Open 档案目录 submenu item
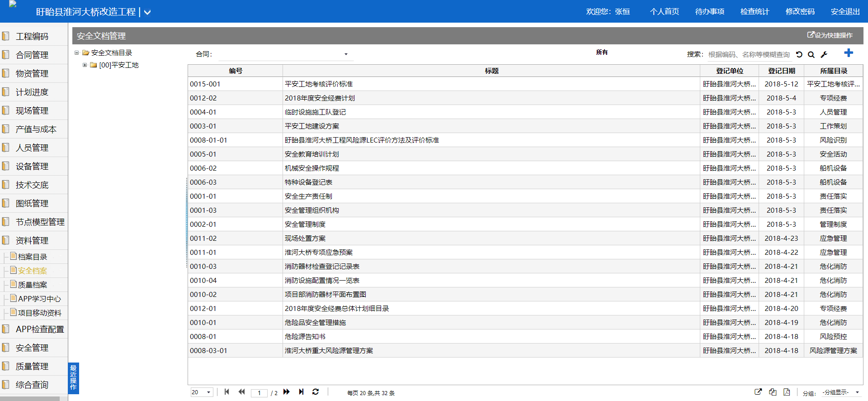The height and width of the screenshot is (401, 868). [x=32, y=257]
